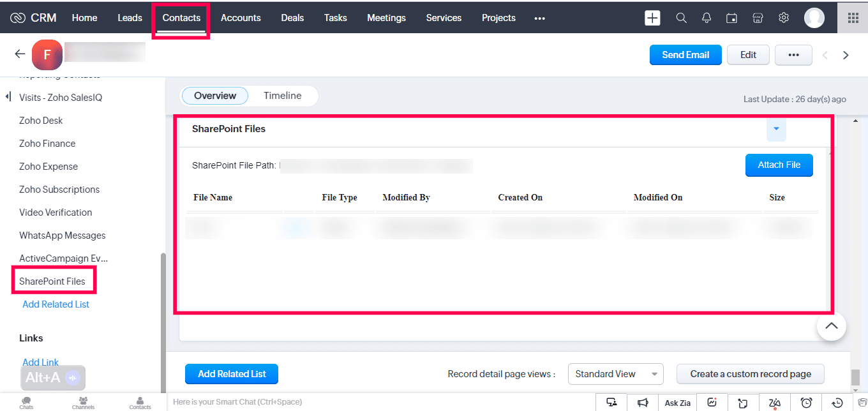Open the quick create plus icon
The image size is (868, 411).
tap(652, 18)
